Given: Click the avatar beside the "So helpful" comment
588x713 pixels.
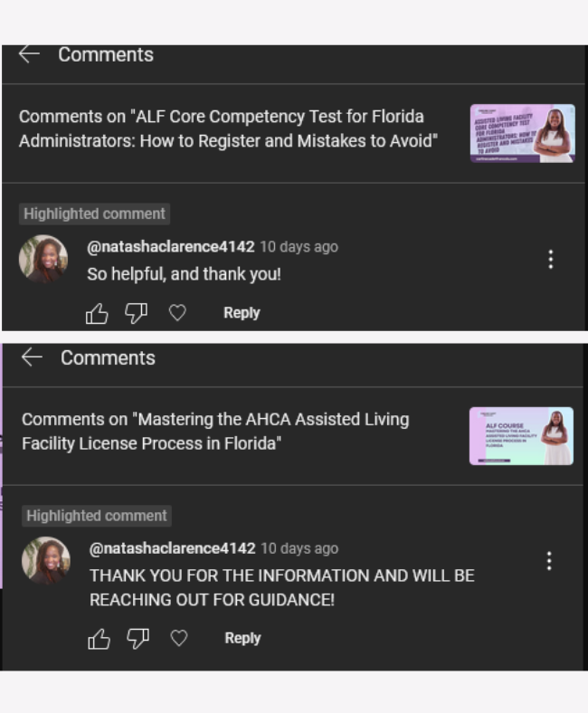Looking at the screenshot, I should [x=43, y=259].
